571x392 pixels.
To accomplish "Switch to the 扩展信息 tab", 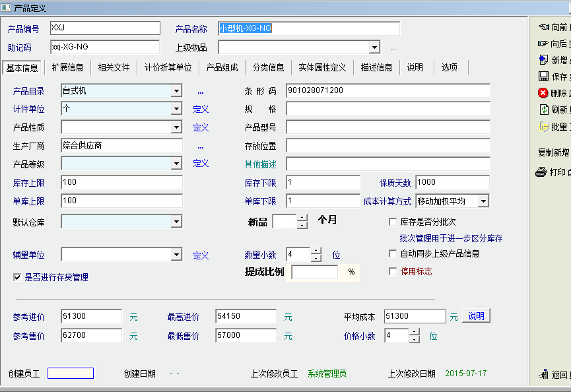I will point(68,67).
